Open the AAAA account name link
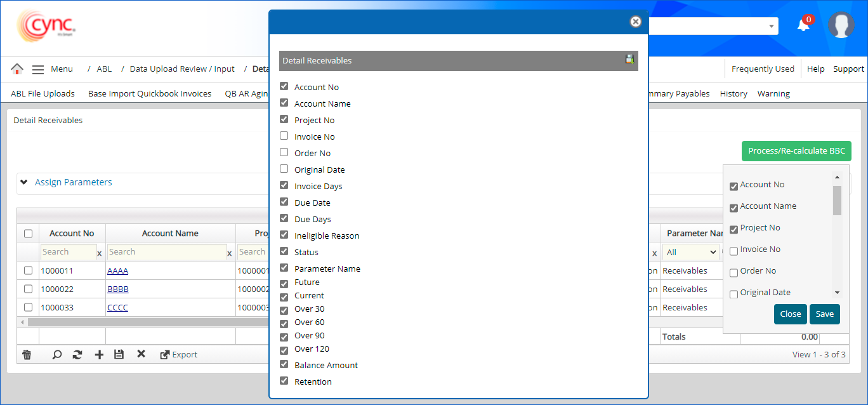Image resolution: width=868 pixels, height=405 pixels. 117,270
